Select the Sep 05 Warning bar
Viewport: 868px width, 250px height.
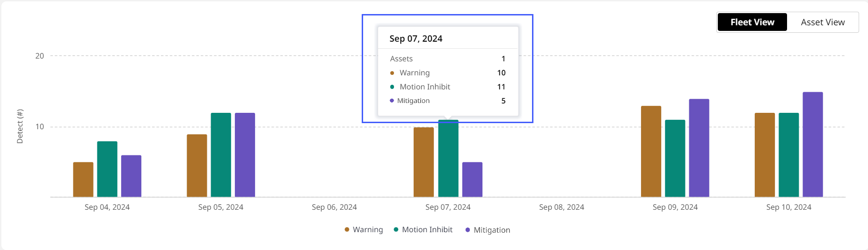coord(197,165)
